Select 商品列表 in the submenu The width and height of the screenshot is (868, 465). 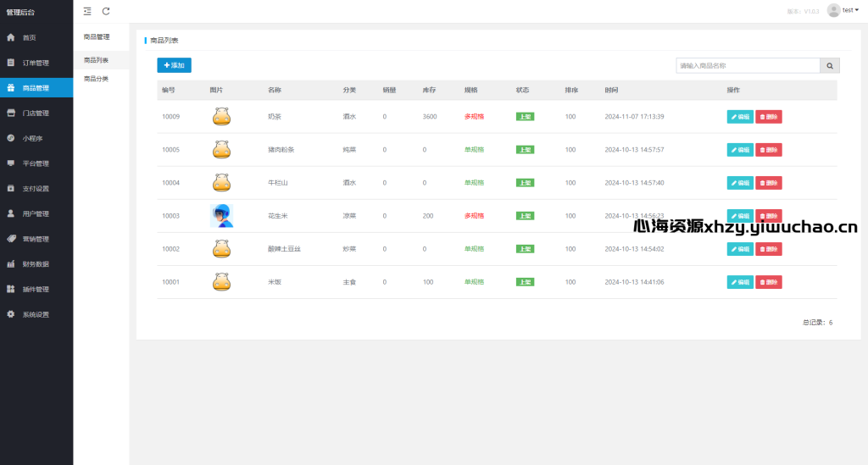coord(96,60)
